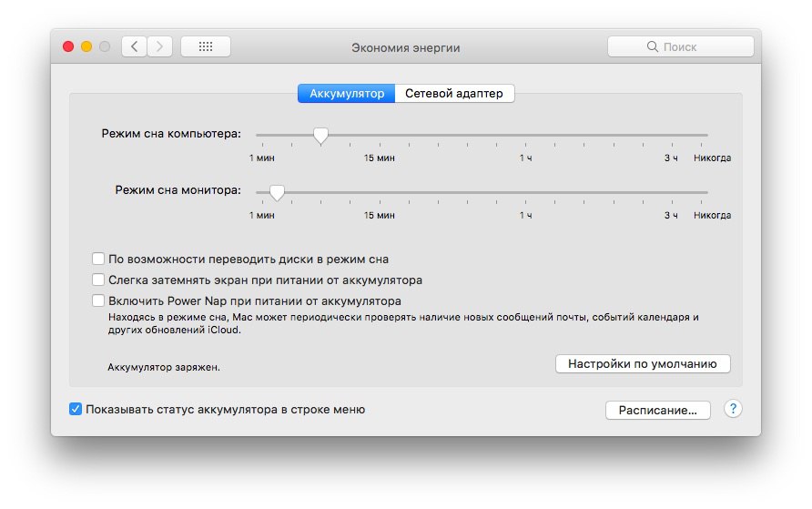
Task: Uncheck Показывать статус аккумулятора в строке меню
Action: pos(75,409)
